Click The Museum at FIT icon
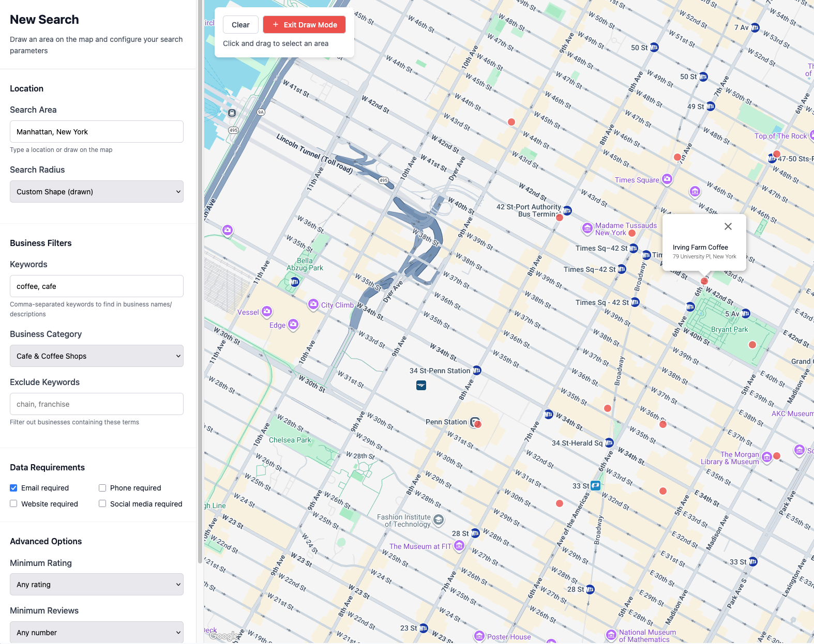814x644 pixels. click(x=459, y=545)
